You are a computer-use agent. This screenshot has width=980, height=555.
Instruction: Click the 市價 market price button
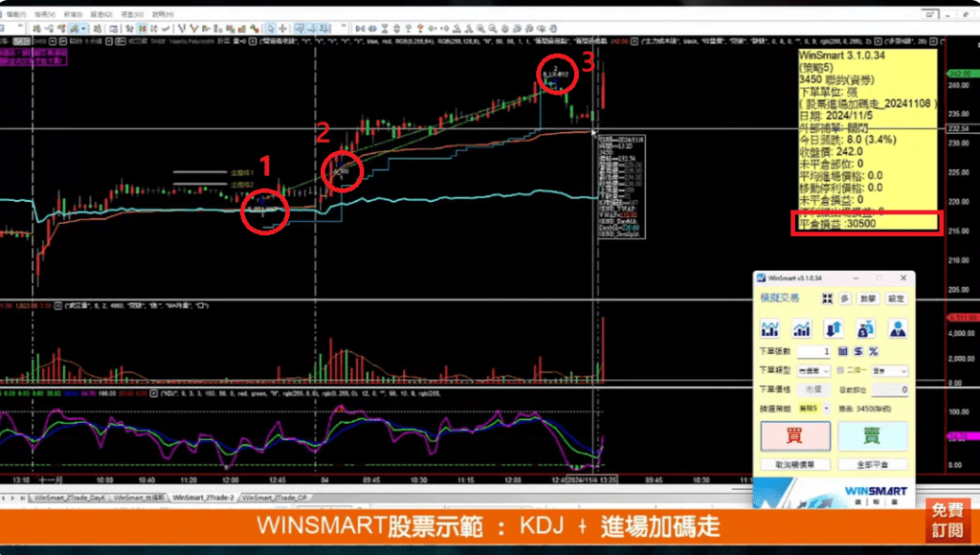coord(813,389)
